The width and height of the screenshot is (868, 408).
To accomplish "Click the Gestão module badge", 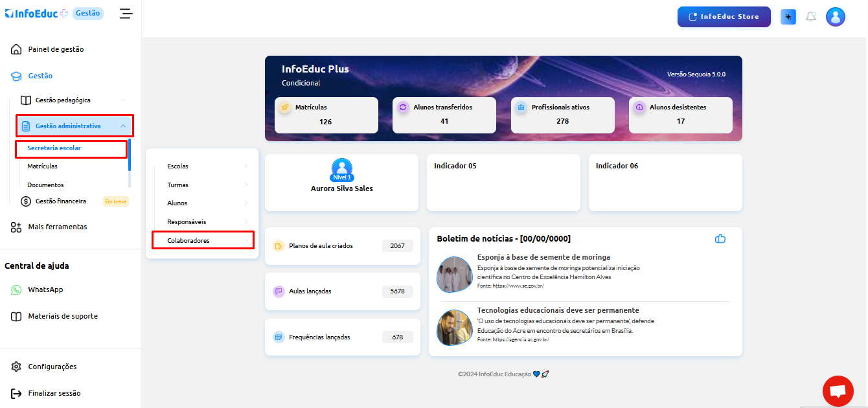I will coord(88,13).
